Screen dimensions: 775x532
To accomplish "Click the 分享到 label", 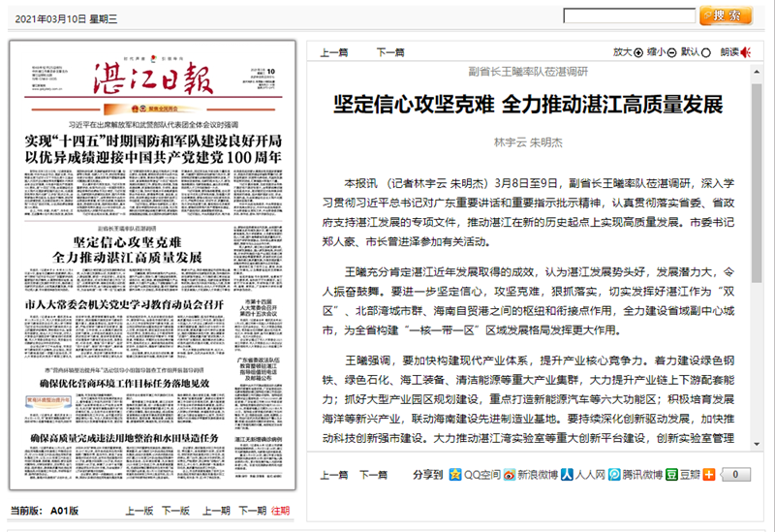I will click(x=427, y=475).
